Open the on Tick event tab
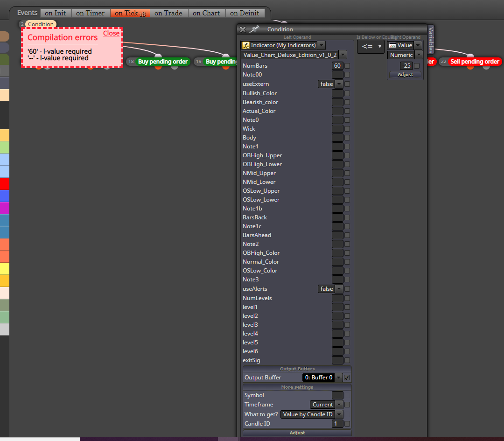 [130, 13]
